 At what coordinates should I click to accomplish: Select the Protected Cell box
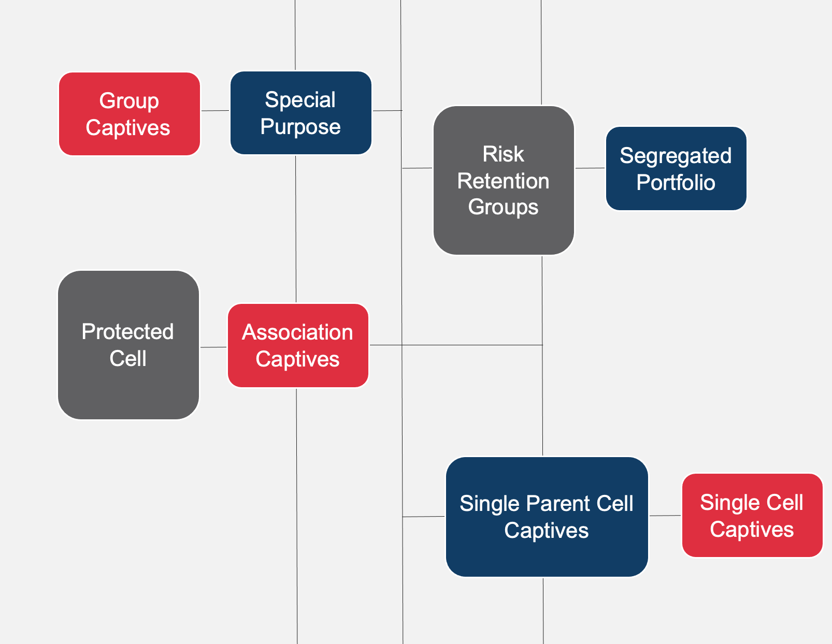point(128,345)
